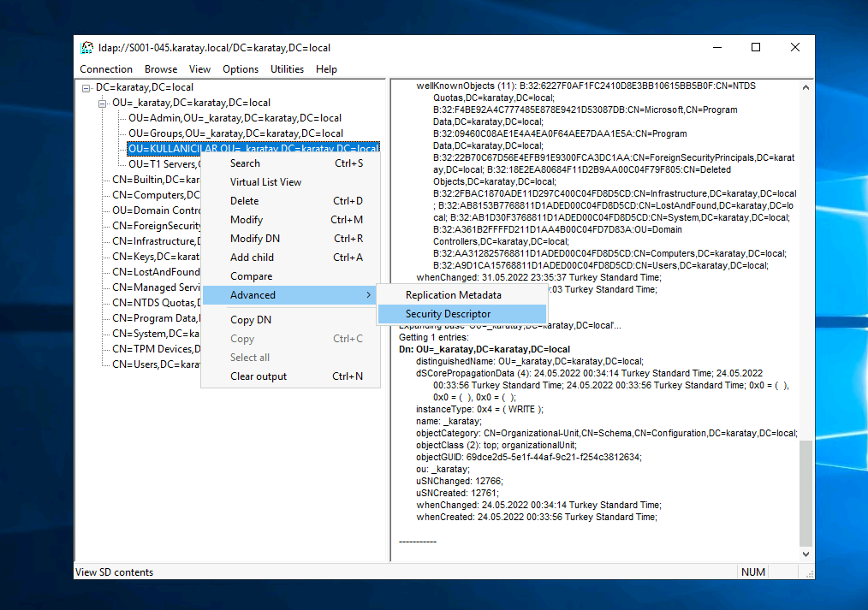Select CN=ForeignSecurityPrincipals tree item
This screenshot has width=868, height=610.
pos(156,226)
